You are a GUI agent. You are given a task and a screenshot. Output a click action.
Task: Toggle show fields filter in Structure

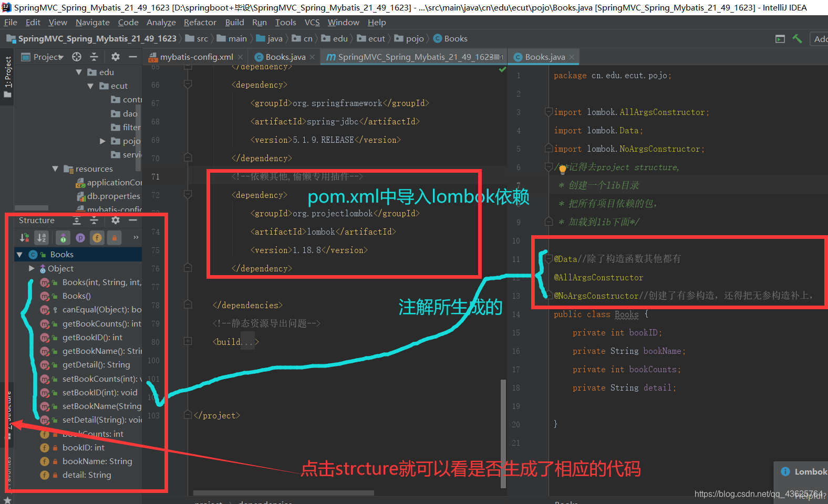97,238
